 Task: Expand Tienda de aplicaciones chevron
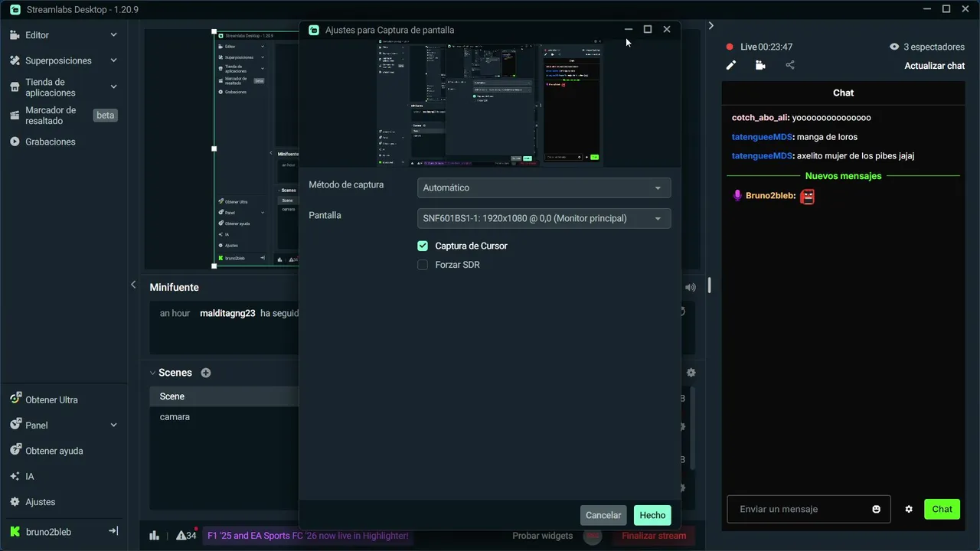(113, 87)
